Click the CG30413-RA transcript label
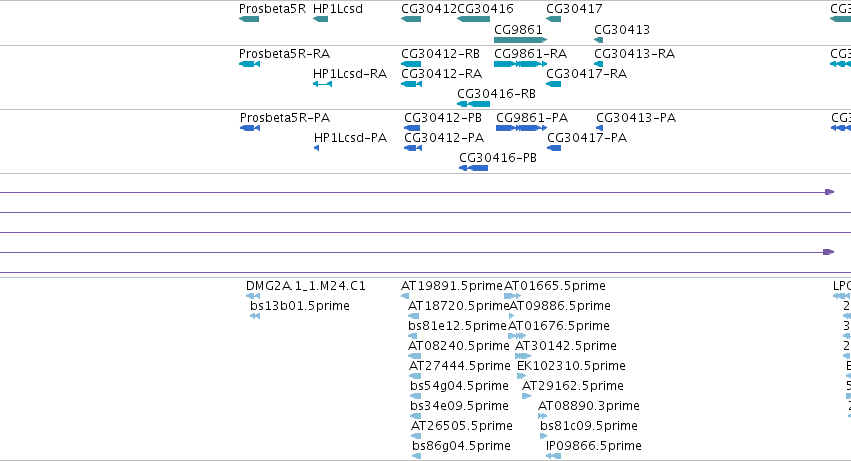 click(634, 54)
